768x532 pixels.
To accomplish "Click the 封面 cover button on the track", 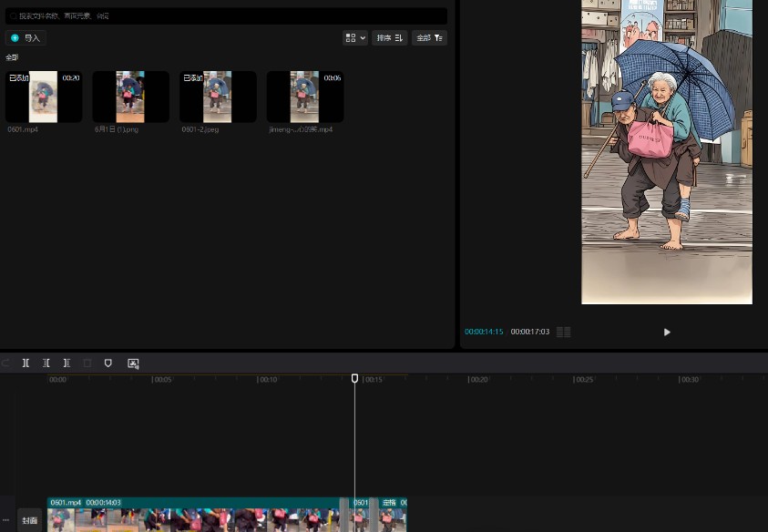I will (x=30, y=520).
